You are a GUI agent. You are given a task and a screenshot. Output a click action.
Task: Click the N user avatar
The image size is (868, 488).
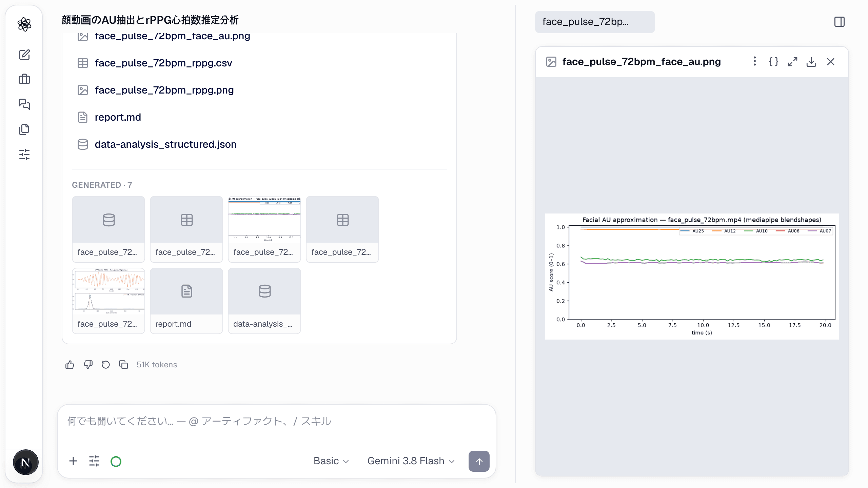pyautogui.click(x=25, y=462)
